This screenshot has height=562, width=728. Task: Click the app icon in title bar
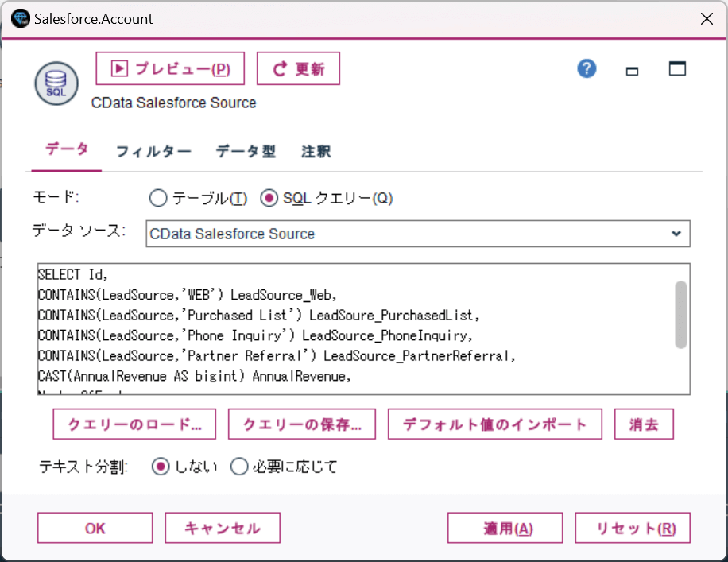pos(20,18)
